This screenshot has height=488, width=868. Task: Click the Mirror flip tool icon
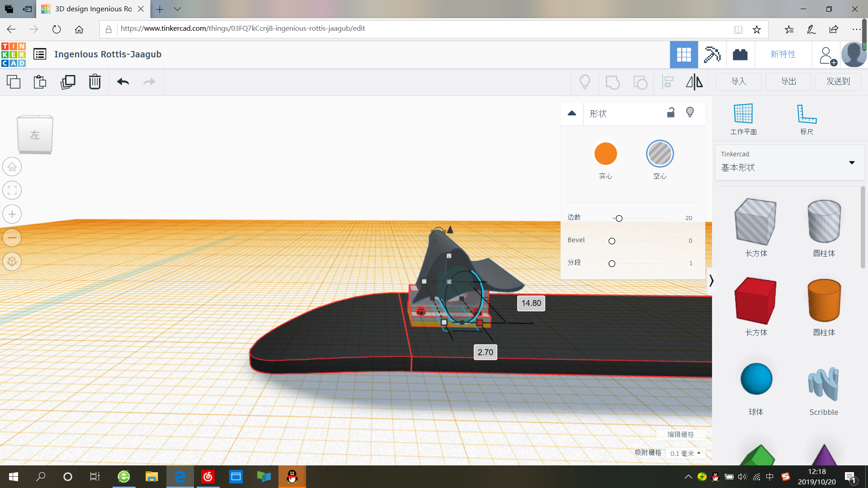[694, 82]
